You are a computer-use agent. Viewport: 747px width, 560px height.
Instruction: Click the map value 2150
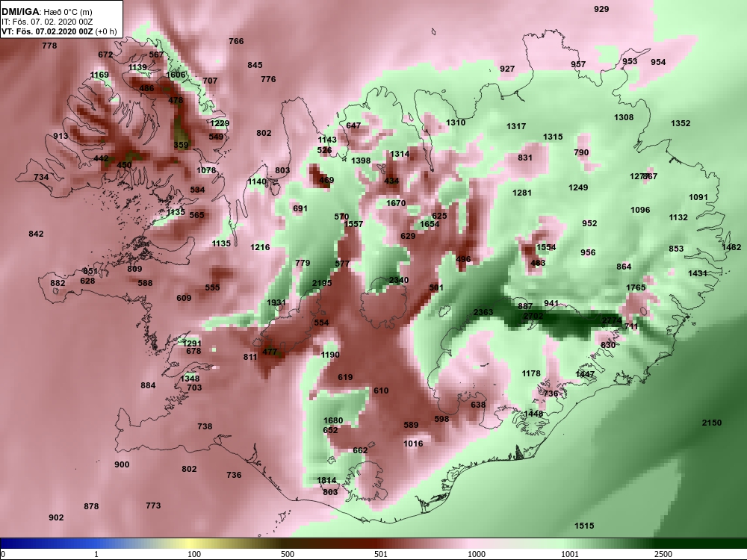coord(712,423)
